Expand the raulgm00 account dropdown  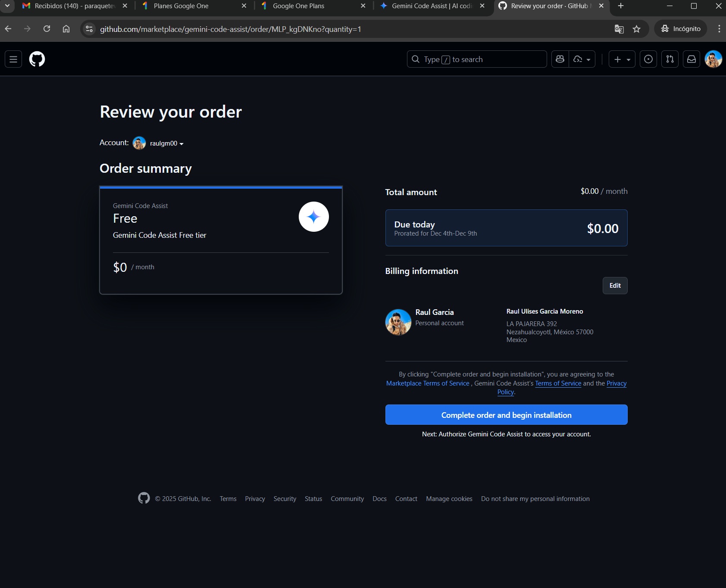point(166,143)
